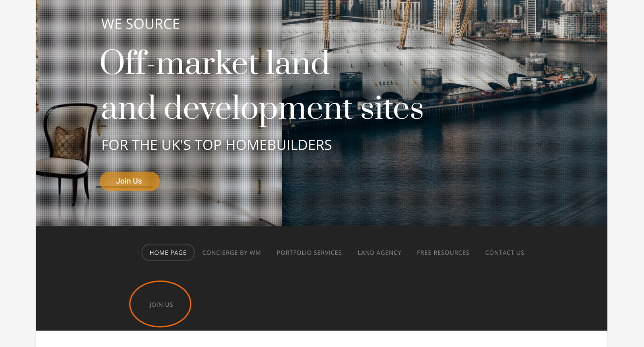
Task: Navigate to Contact Us page
Action: (x=504, y=253)
